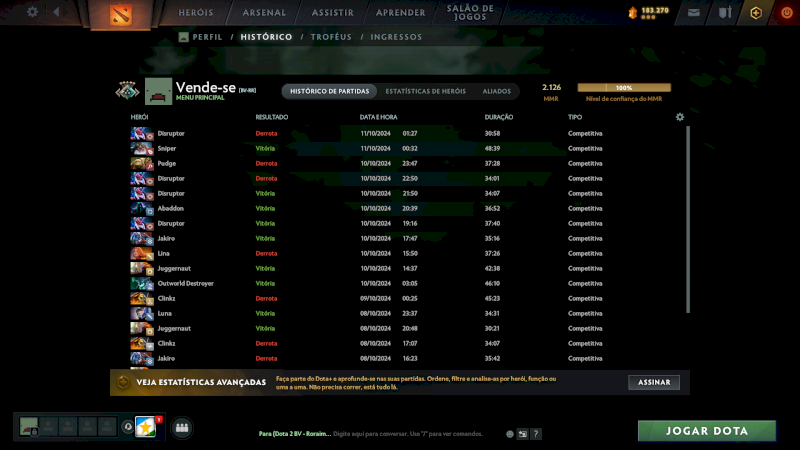Open the chat emoticon picker

pos(509,434)
